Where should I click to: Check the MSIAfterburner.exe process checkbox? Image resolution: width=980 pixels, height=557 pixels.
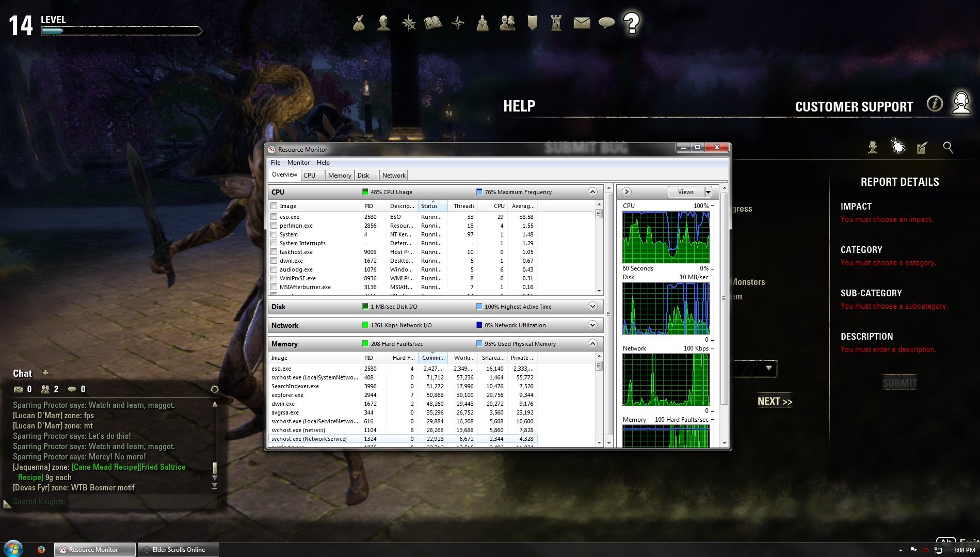point(274,287)
